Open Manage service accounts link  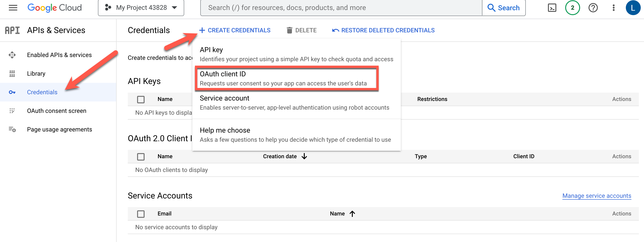tap(596, 196)
